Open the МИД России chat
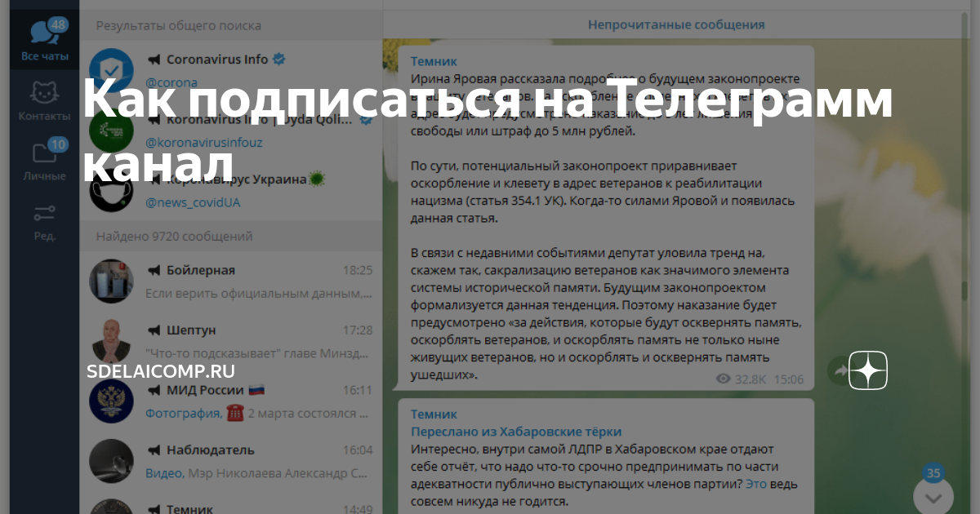The height and width of the screenshot is (514, 980). (x=231, y=401)
